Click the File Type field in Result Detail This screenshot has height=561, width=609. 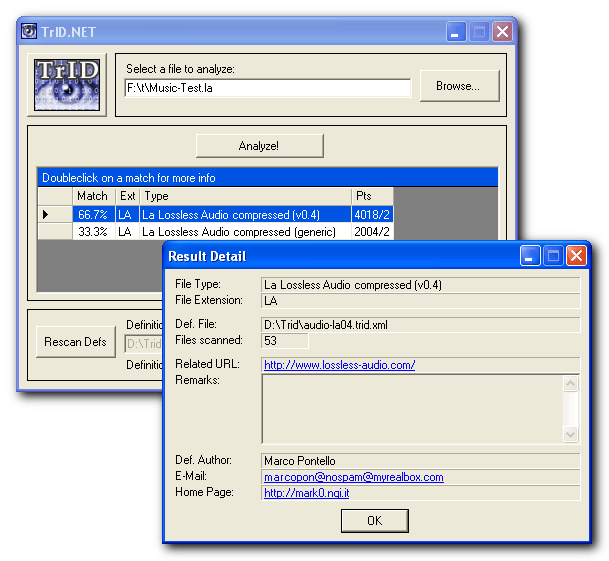coord(421,285)
